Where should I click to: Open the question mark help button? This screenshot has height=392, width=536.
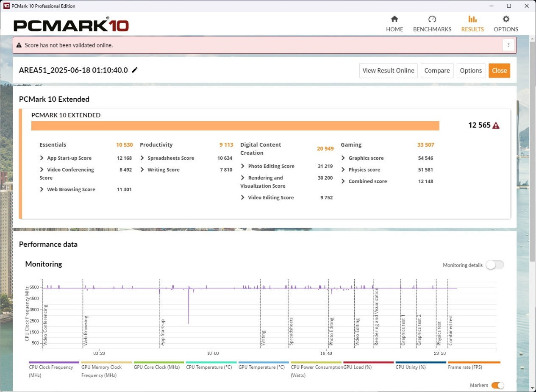[x=508, y=45]
